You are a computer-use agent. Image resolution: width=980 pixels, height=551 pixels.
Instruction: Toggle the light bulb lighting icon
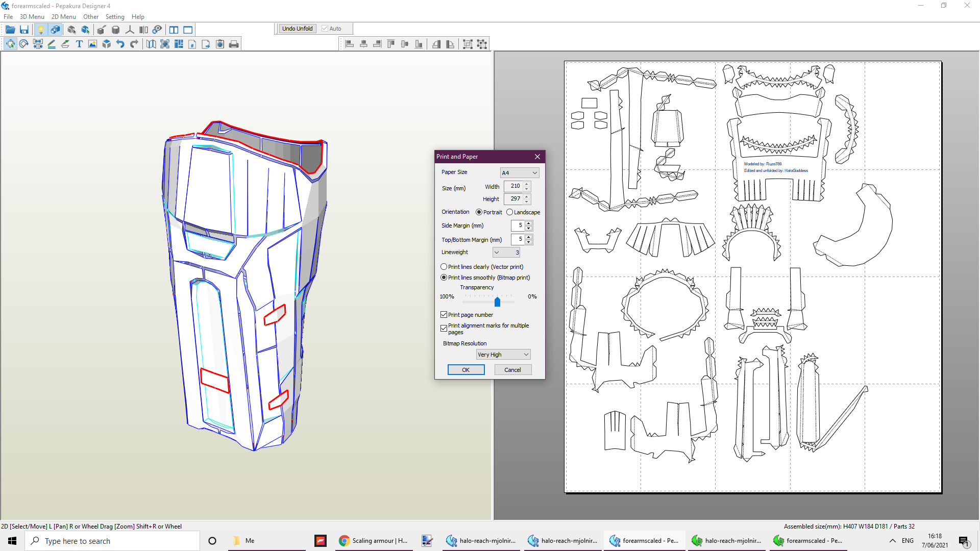[41, 30]
